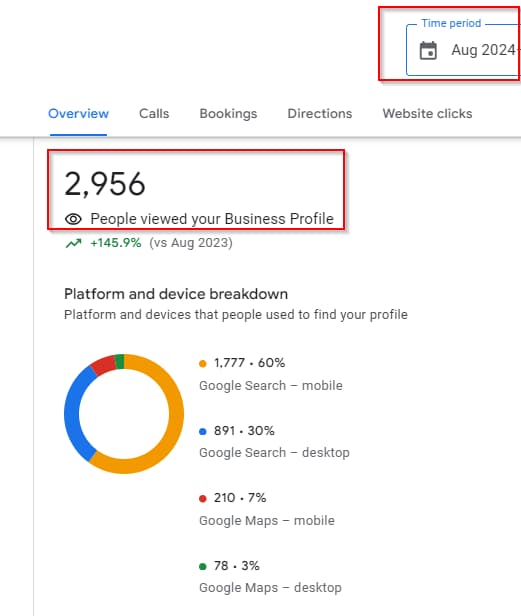Click the red legend dot for 210
Image resolution: width=521 pixels, height=616 pixels.
coord(203,499)
